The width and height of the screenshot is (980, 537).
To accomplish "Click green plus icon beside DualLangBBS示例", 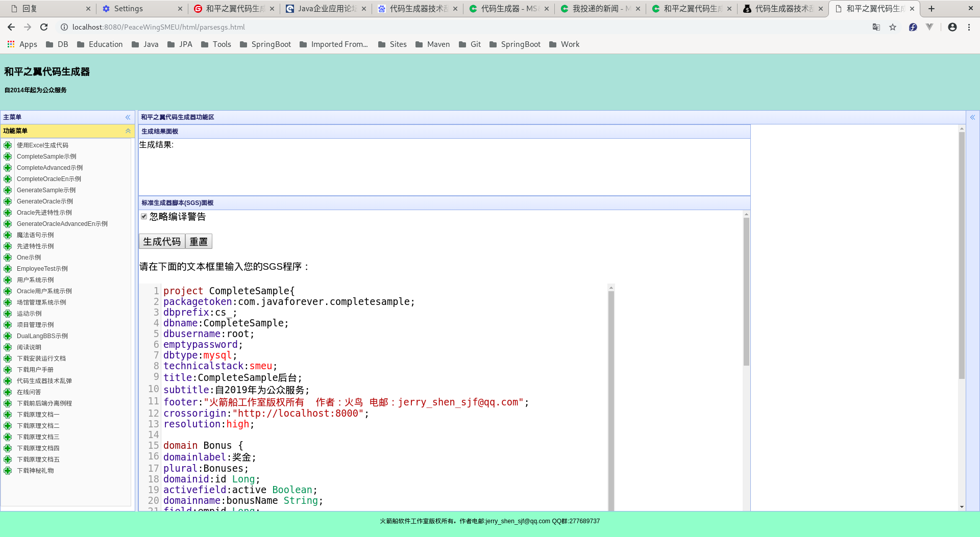I will (x=8, y=336).
